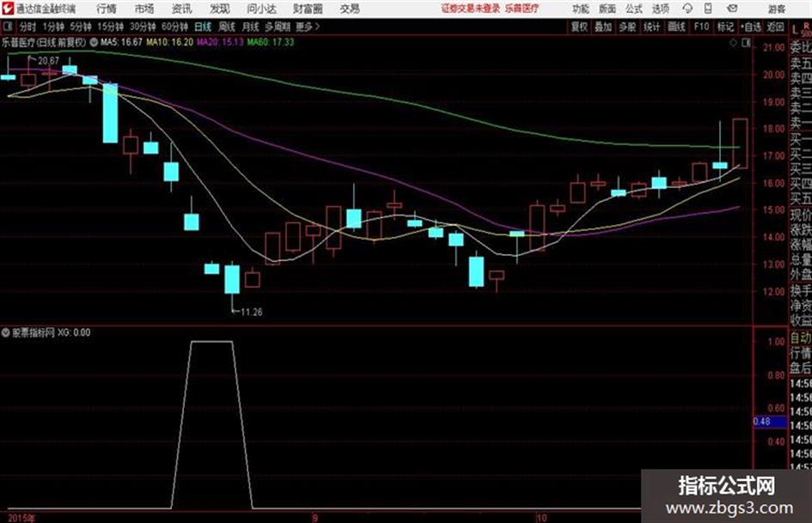Click the 11.26 low price marker
Viewport: 812px width, 523px height.
point(251,312)
